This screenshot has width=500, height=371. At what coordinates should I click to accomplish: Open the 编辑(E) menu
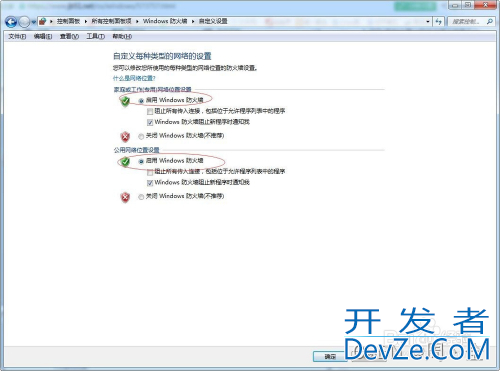(x=43, y=36)
